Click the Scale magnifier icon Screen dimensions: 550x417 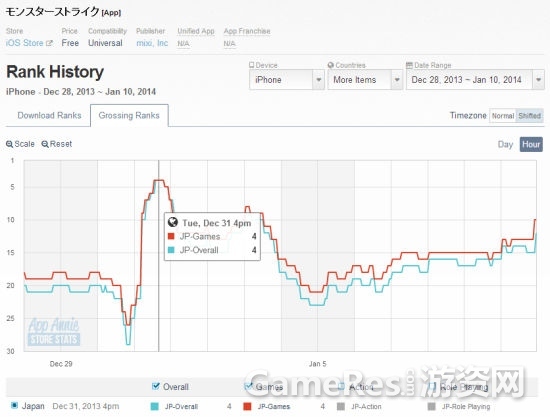(x=9, y=144)
